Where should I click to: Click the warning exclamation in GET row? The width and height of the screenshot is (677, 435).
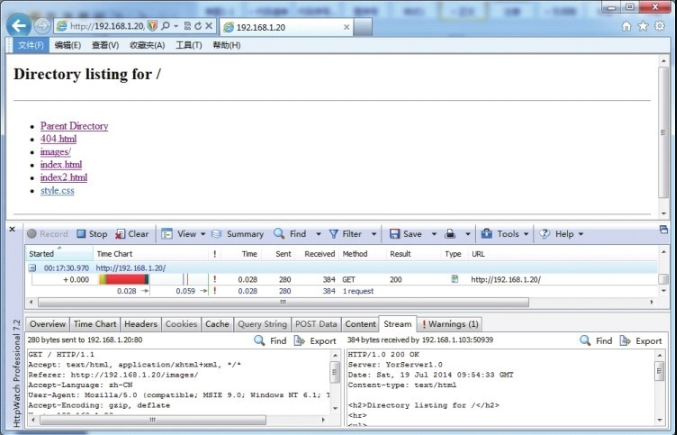click(x=215, y=279)
